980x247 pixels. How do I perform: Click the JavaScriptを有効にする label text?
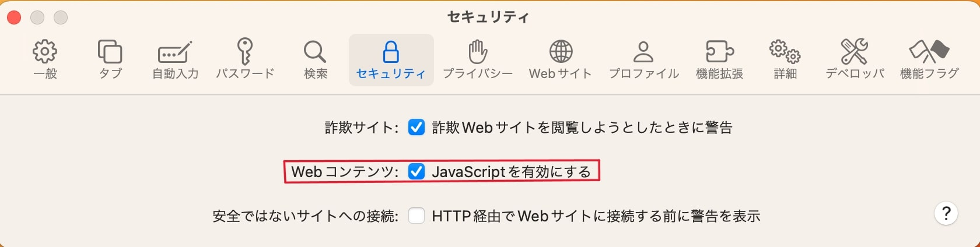click(511, 172)
